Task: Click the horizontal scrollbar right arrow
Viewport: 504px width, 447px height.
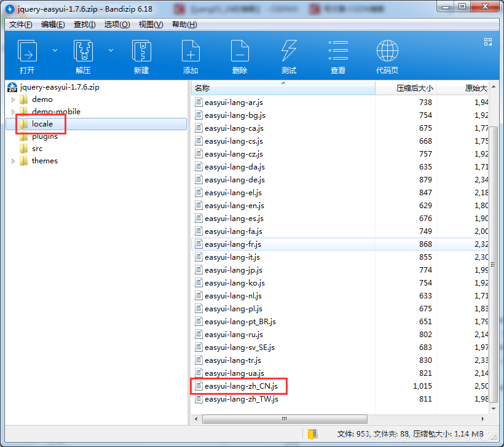Action: point(482,419)
